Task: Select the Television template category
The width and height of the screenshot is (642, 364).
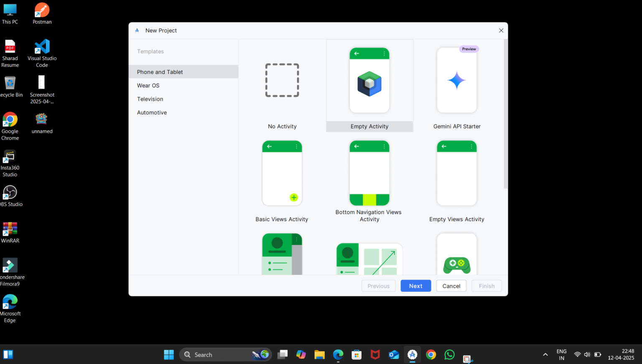Action: (150, 99)
